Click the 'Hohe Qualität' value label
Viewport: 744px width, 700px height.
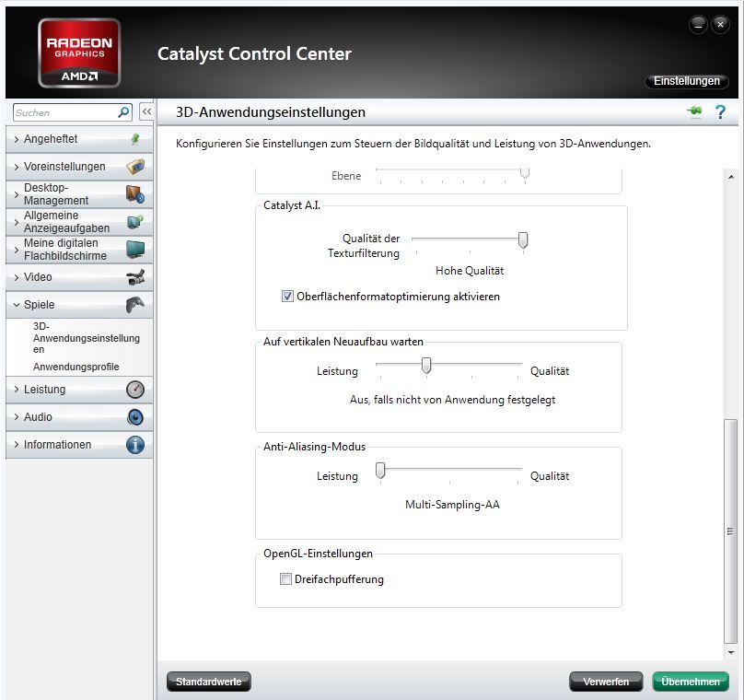pos(470,271)
